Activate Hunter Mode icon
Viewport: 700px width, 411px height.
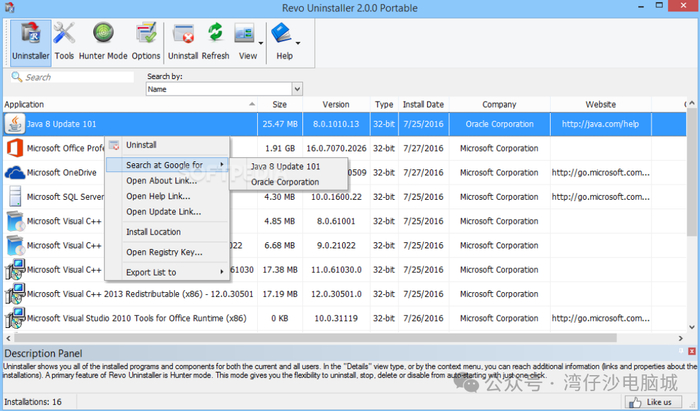pyautogui.click(x=103, y=42)
